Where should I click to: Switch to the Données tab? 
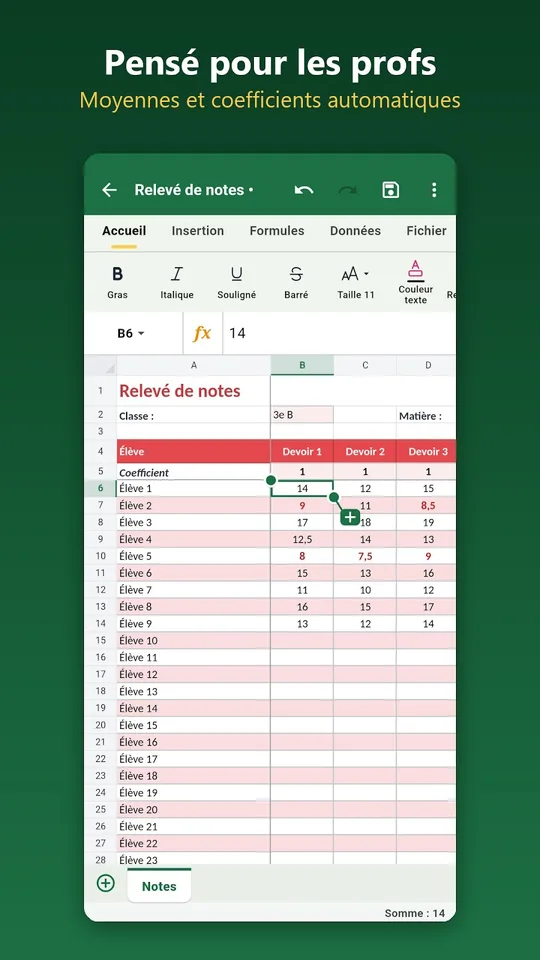(x=355, y=231)
